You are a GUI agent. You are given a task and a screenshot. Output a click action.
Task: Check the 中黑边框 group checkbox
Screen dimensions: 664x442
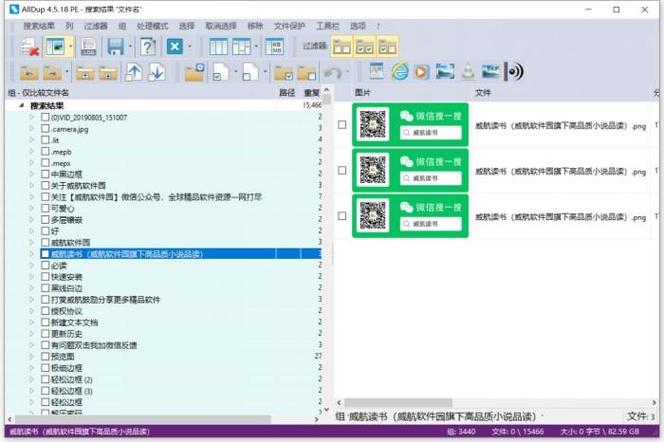45,174
